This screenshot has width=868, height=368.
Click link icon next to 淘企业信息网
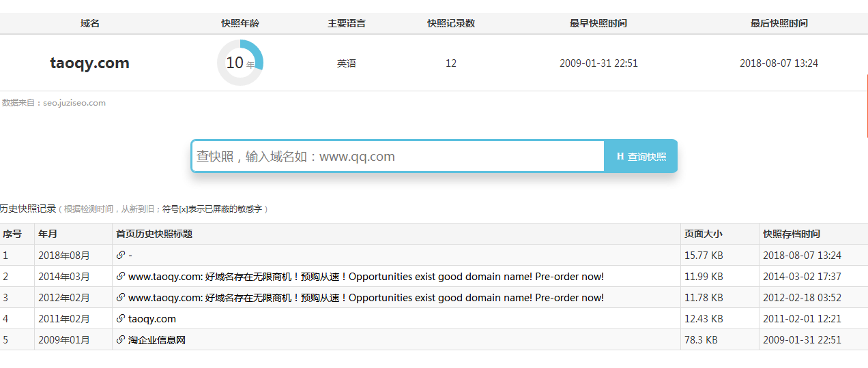[121, 340]
